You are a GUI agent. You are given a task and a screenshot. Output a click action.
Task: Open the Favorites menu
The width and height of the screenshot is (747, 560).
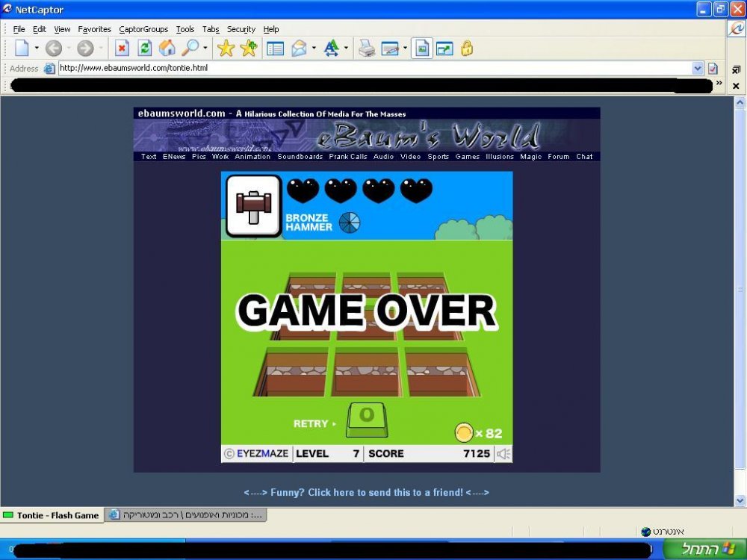(x=94, y=30)
